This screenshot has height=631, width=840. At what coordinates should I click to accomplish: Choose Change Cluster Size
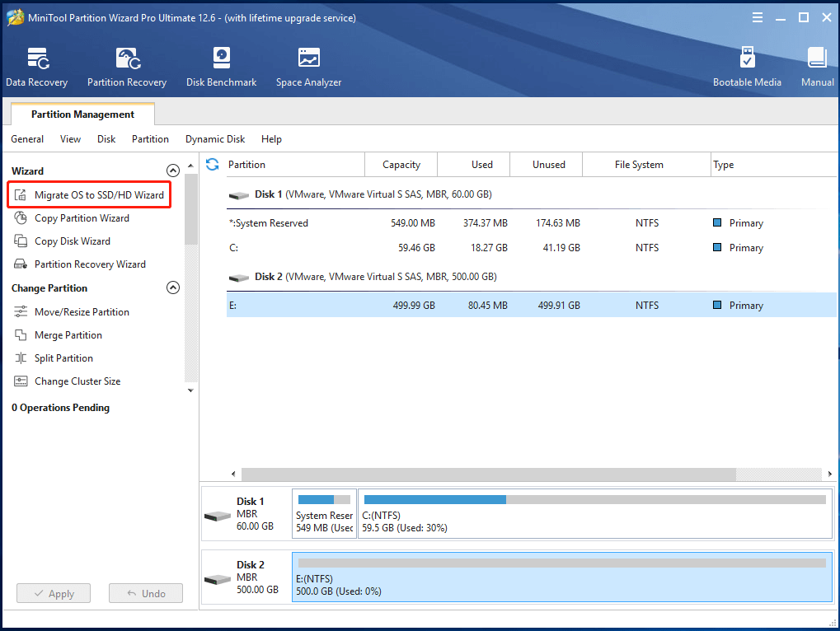coord(77,381)
